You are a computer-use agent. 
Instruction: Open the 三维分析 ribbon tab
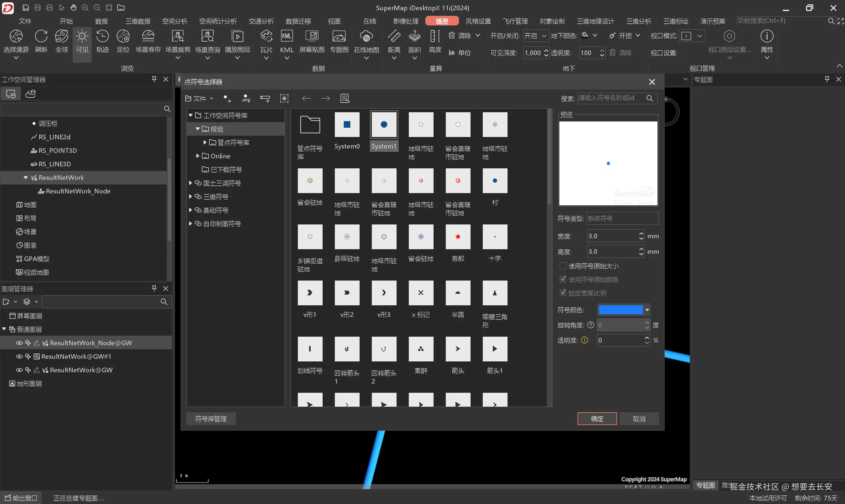(x=639, y=21)
